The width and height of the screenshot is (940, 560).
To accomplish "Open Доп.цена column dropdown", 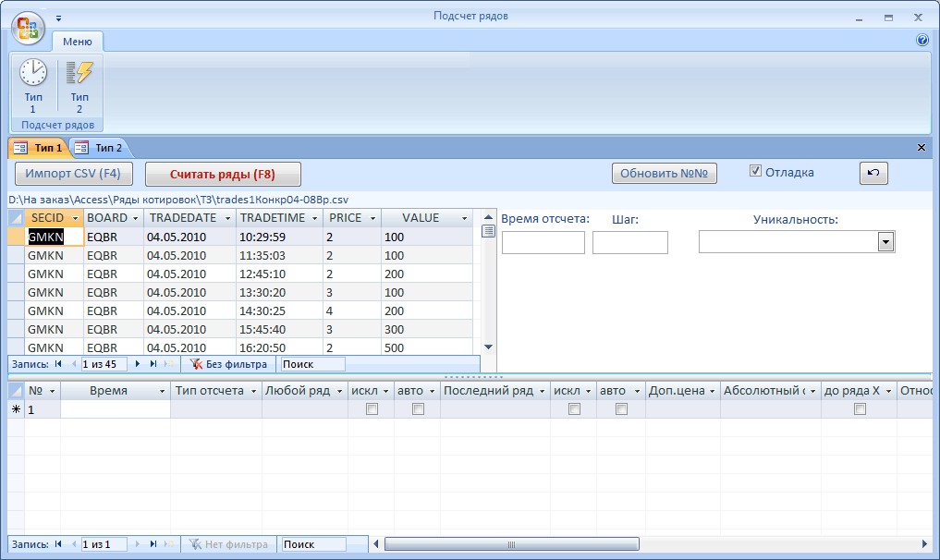I will point(713,391).
